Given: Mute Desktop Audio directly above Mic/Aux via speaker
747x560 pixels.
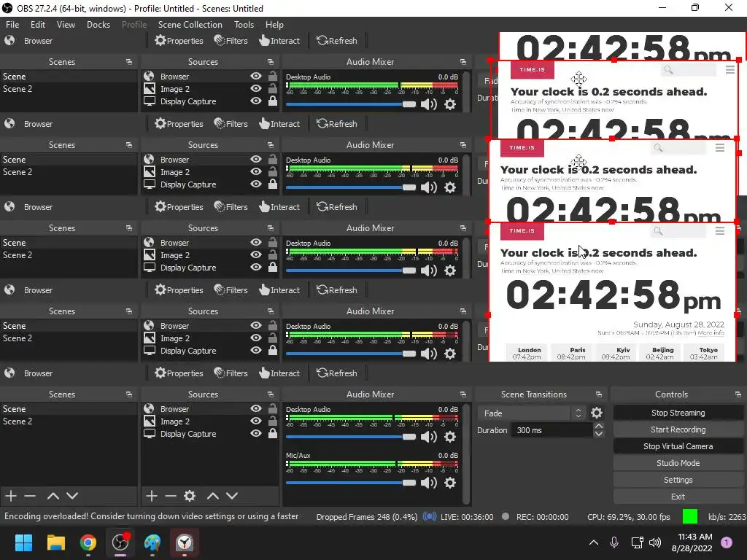Looking at the screenshot, I should [429, 437].
